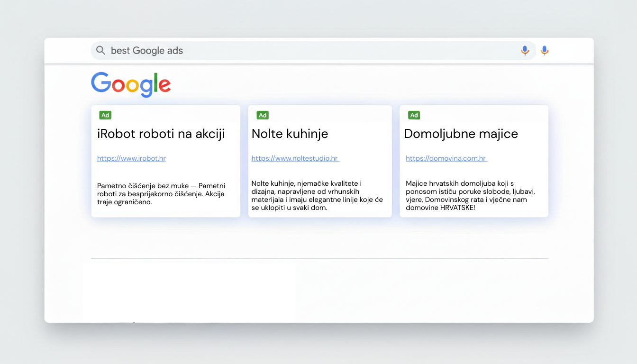Open the 'iRobot roboti na akciji' headline
Screen dimensions: 637x364
pos(161,134)
